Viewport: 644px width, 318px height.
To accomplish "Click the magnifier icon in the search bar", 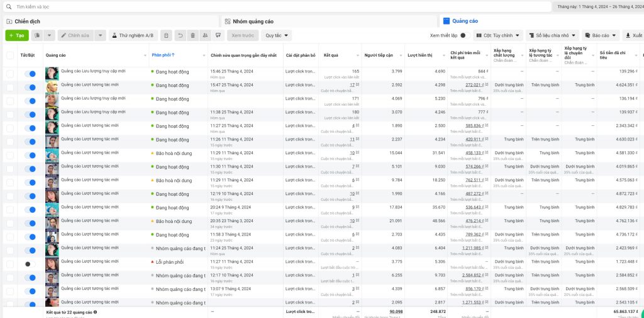I will tap(9, 7).
